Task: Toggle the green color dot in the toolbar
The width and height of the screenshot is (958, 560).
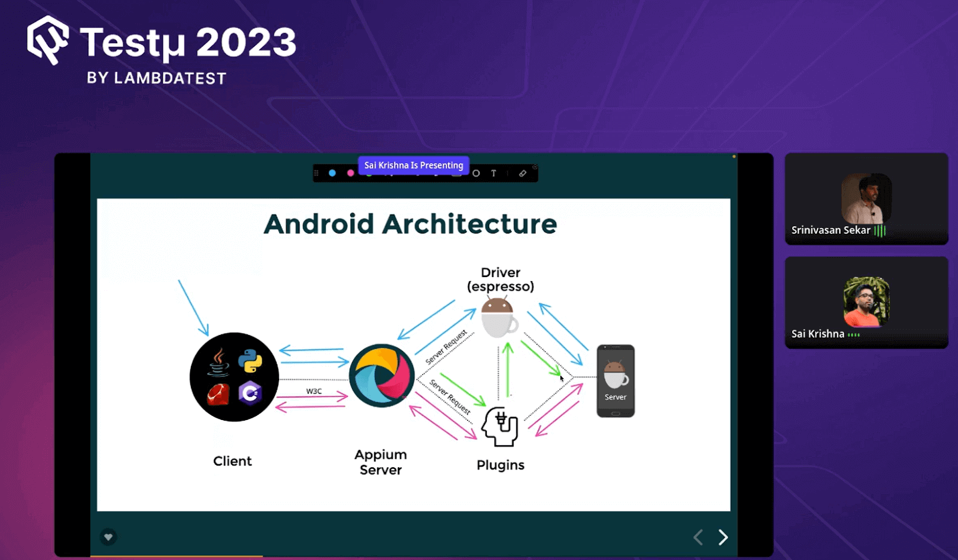Action: pyautogui.click(x=368, y=174)
